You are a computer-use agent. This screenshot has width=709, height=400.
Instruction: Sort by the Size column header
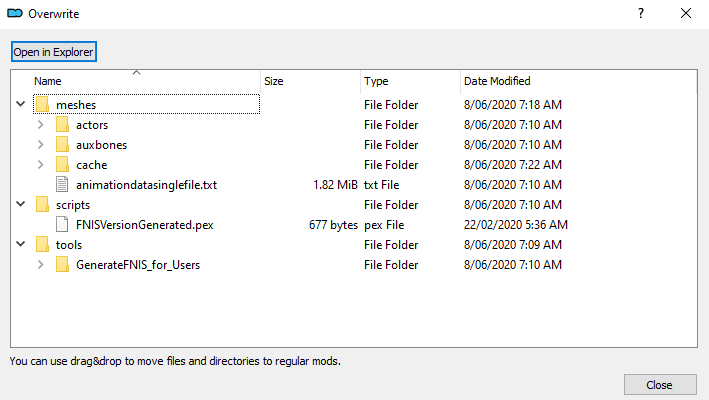[x=311, y=81]
